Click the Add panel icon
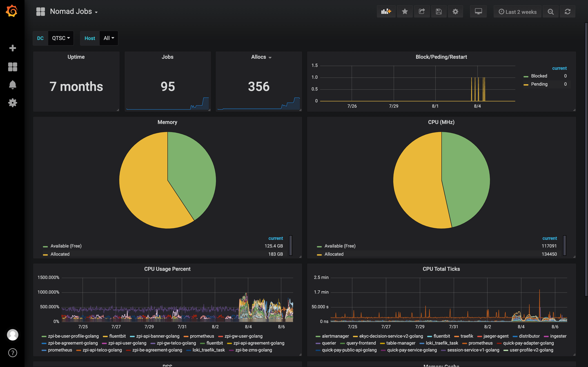Viewport: 588px width, 367px height. pos(386,11)
